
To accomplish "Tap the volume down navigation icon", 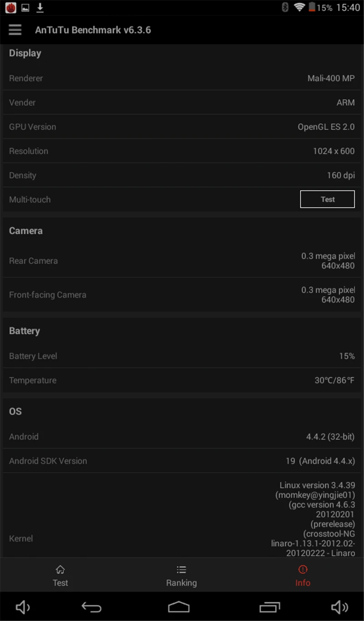I will coord(23,607).
